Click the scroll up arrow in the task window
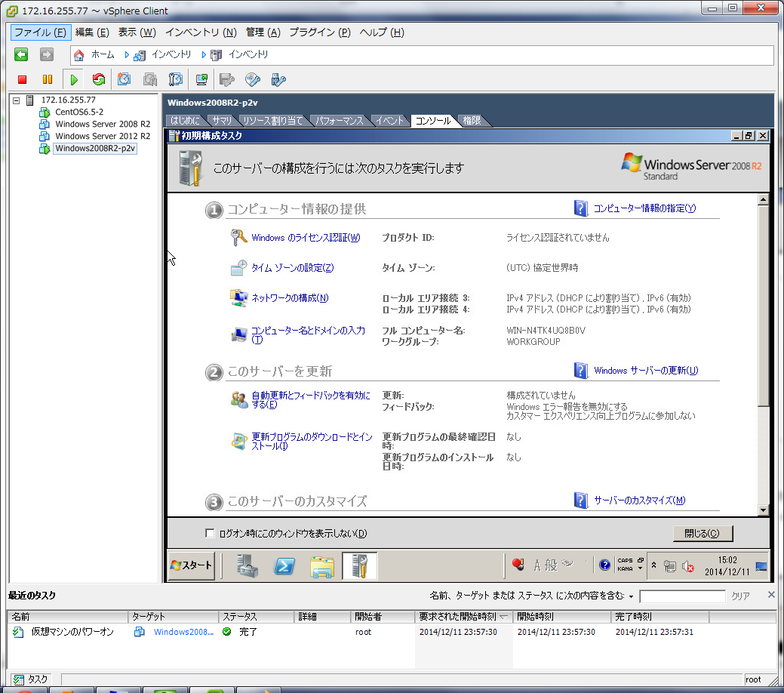 click(x=763, y=200)
